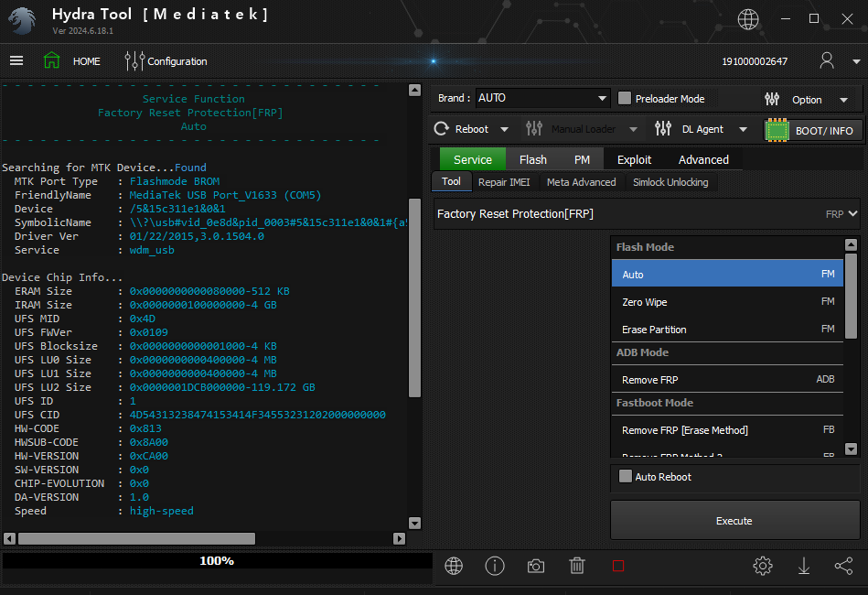Open the Brand AUTO dropdown

542,98
